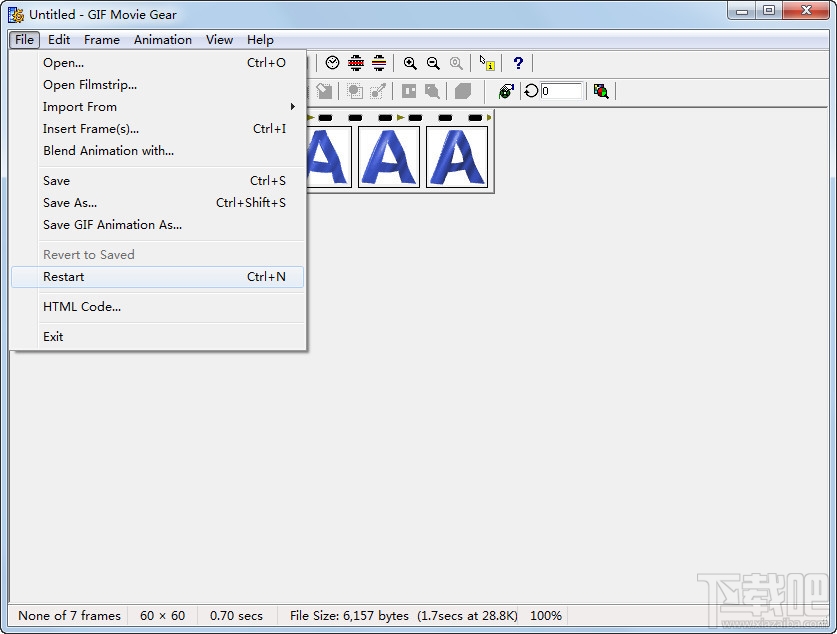Choose Open Filmstrip... menu entry
The width and height of the screenshot is (837, 634).
pos(157,85)
